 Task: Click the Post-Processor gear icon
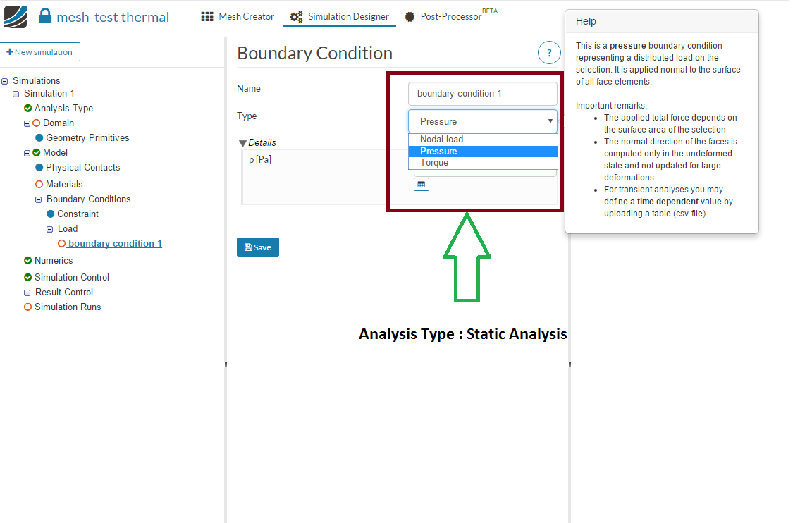coord(410,16)
